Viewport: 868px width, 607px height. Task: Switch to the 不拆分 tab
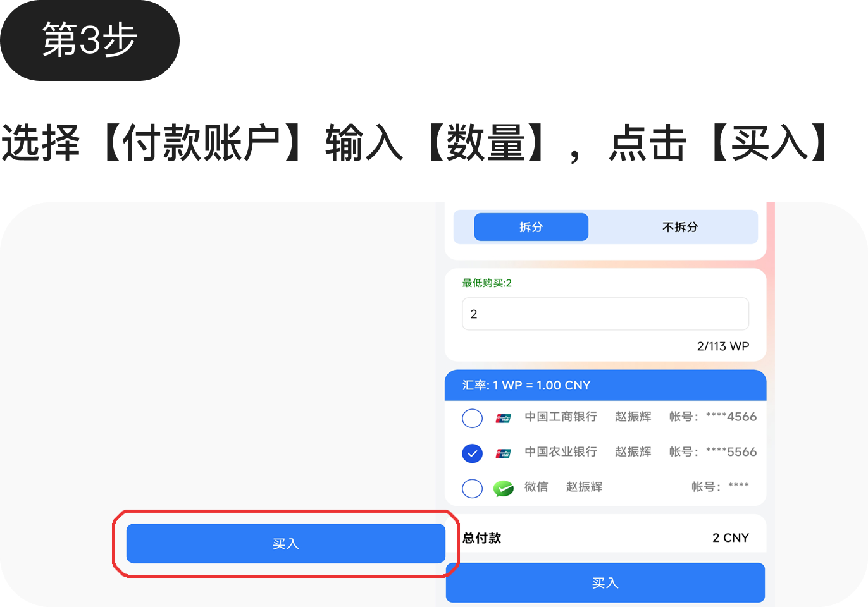(679, 227)
